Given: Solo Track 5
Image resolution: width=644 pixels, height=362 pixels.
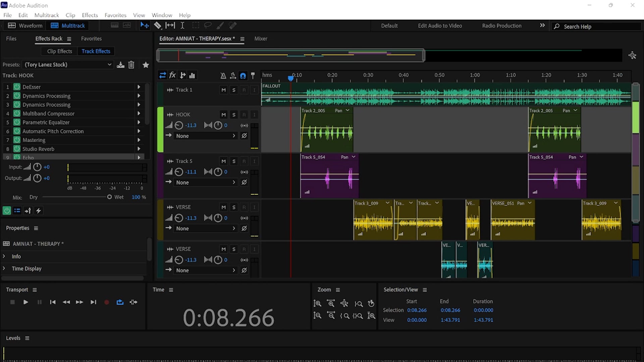Looking at the screenshot, I should (x=234, y=161).
